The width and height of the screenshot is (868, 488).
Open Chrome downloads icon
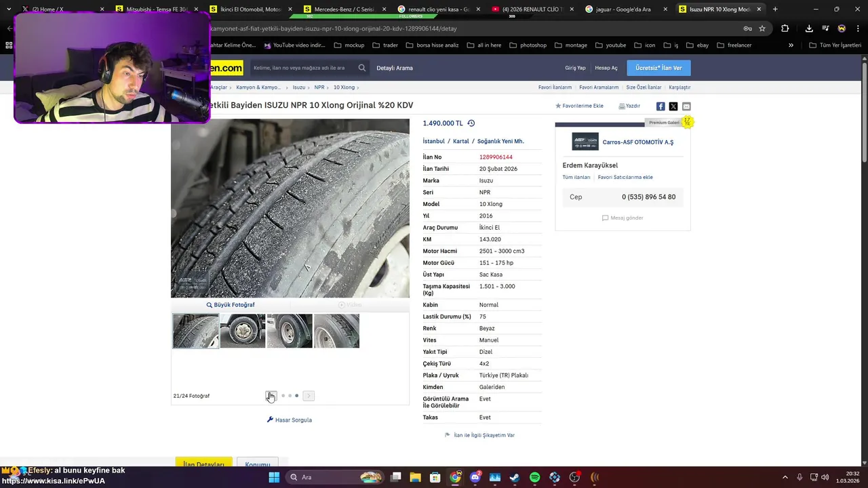[809, 28]
